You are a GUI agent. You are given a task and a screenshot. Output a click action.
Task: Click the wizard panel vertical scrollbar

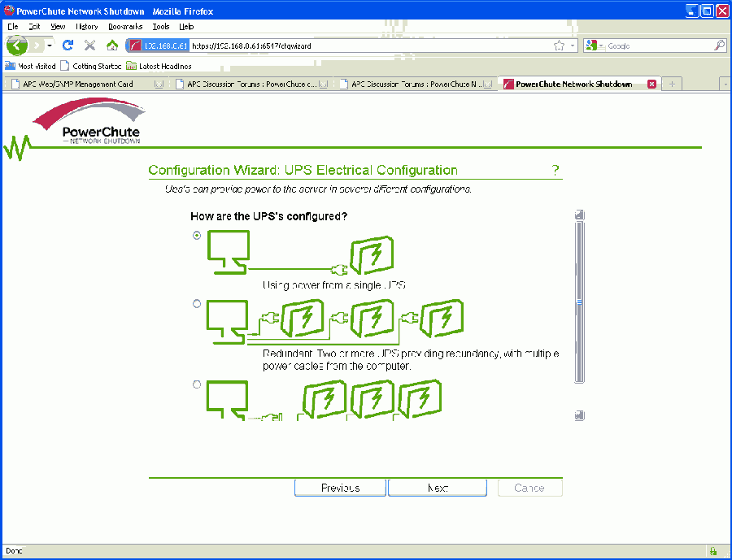tap(579, 301)
